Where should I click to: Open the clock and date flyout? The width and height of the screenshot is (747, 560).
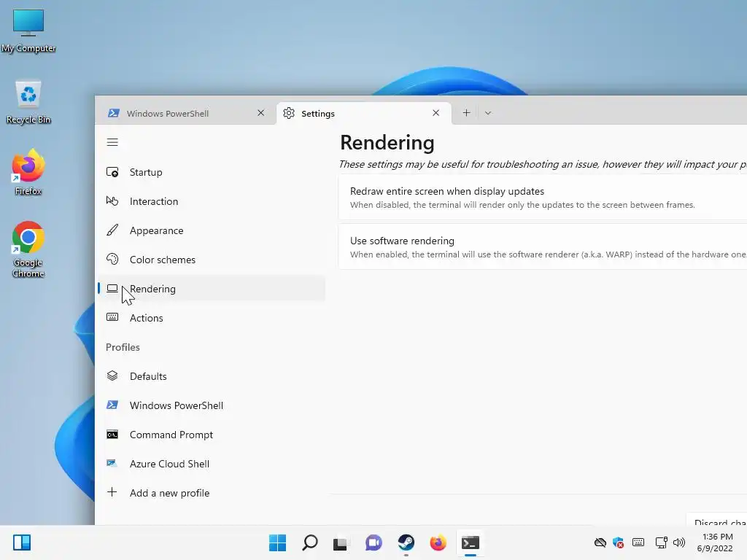(x=716, y=542)
